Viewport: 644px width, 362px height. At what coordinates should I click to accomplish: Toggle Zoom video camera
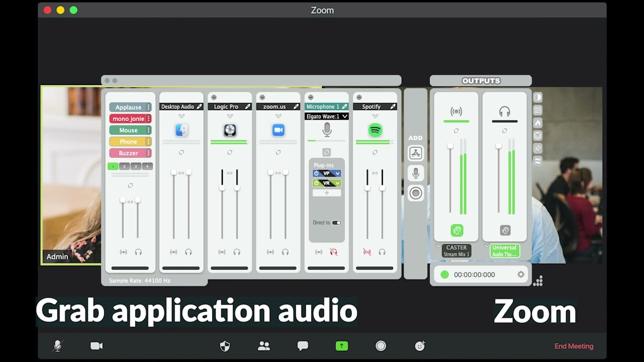(x=97, y=346)
